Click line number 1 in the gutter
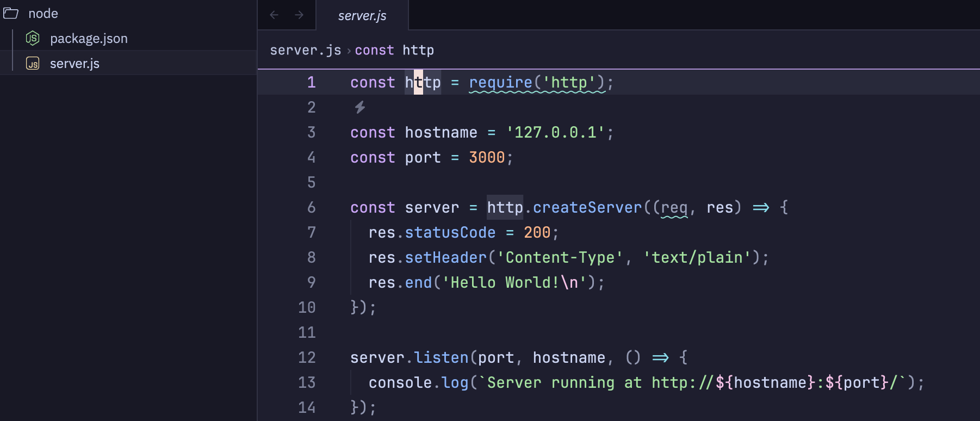The image size is (980, 421). coord(311,82)
